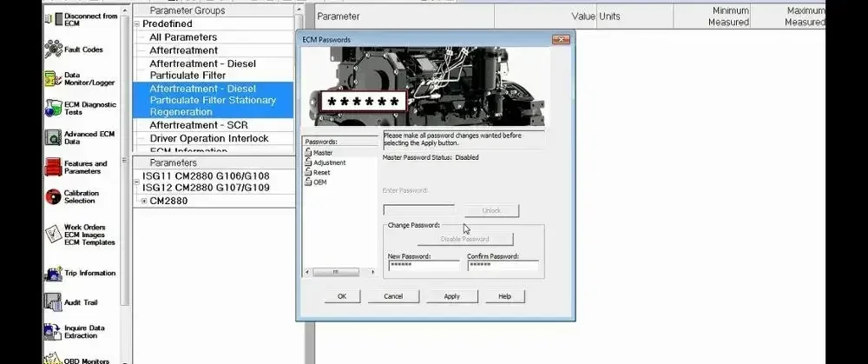The height and width of the screenshot is (364, 868).
Task: Select Driver Operation Interlock group
Action: click(x=208, y=138)
